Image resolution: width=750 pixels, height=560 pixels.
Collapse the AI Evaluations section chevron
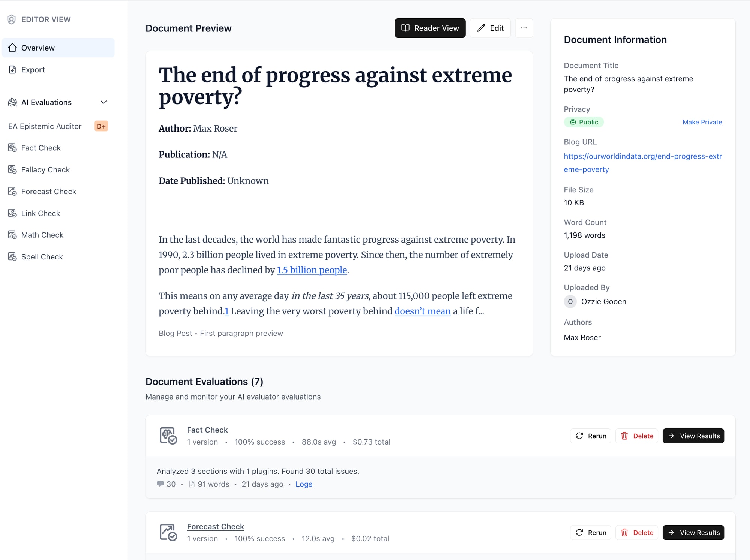click(104, 102)
